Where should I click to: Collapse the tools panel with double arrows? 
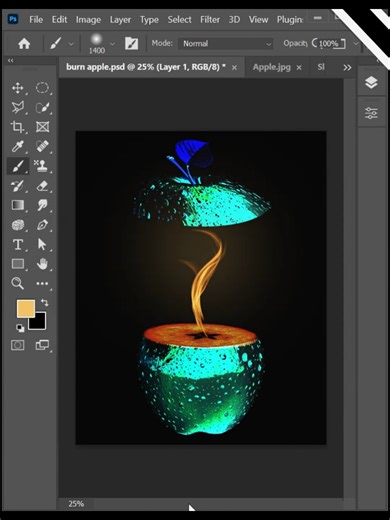[x=11, y=60]
